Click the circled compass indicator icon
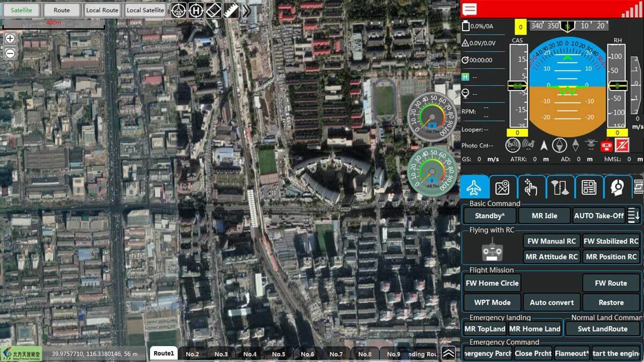Viewport: 644px width, 362px height. coord(559,145)
